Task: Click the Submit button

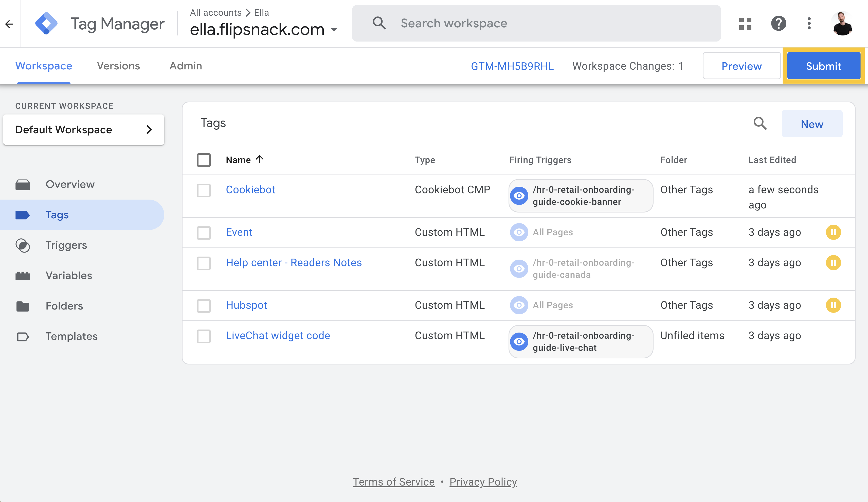Action: click(x=824, y=66)
